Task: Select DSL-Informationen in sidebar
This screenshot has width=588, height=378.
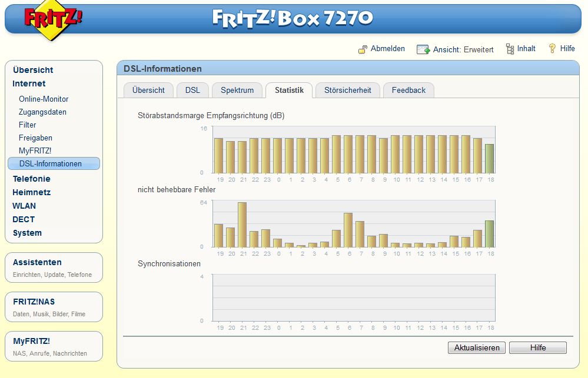Action: 54,163
